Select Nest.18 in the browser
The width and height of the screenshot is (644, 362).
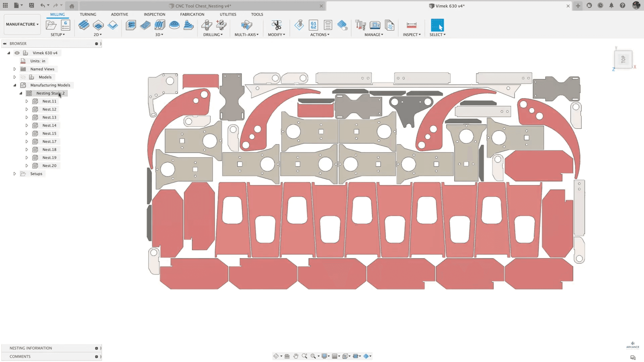49,149
